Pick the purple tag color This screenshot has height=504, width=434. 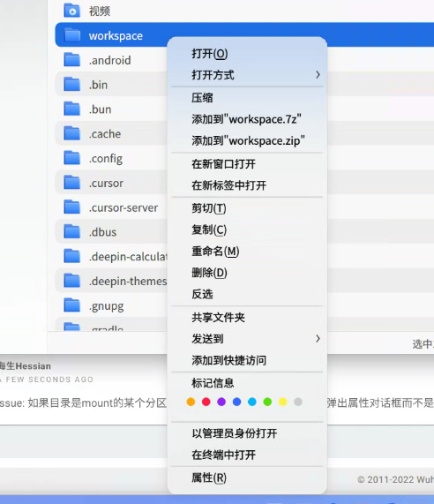[x=221, y=402]
